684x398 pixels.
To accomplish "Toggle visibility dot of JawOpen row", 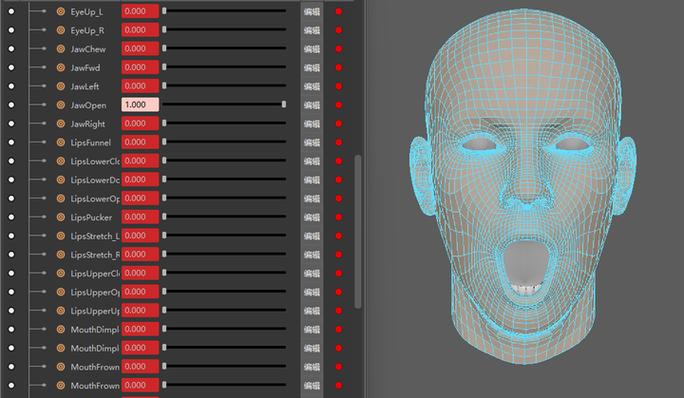I will (x=11, y=105).
